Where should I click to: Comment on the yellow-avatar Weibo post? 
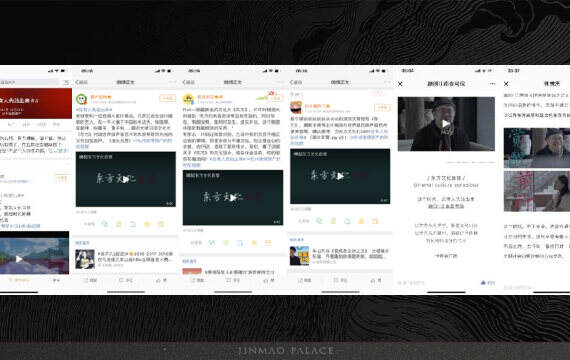point(233,280)
